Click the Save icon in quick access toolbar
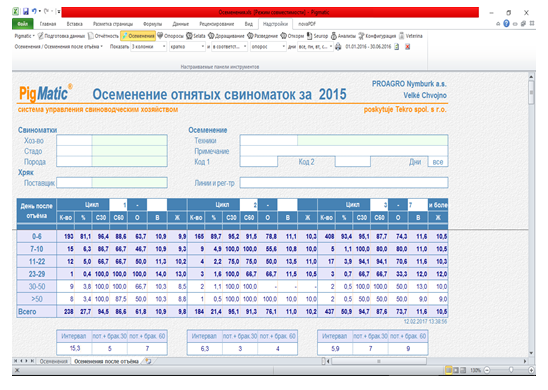Screen dimensions: 548x390 click(26, 12)
